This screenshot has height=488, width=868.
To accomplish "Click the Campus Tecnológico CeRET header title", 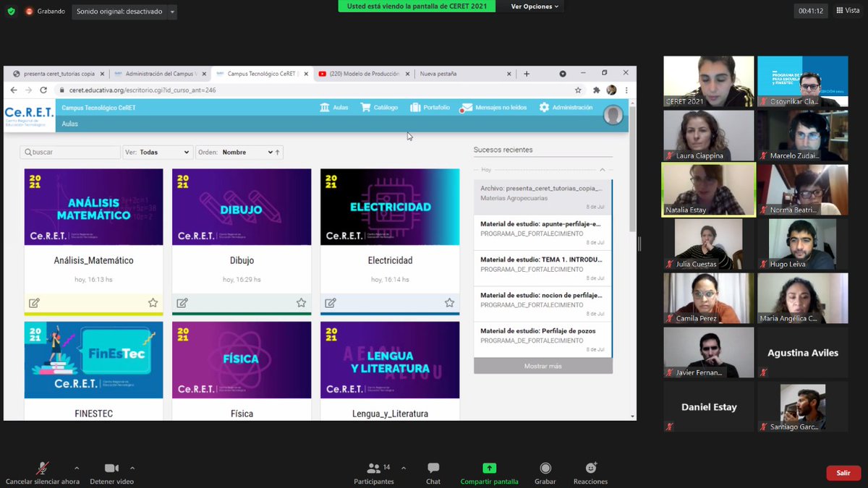I will point(98,107).
